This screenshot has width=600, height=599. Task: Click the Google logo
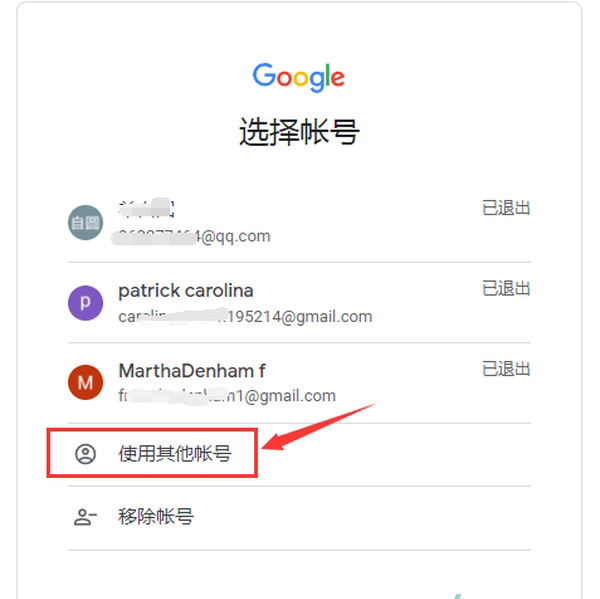click(298, 77)
